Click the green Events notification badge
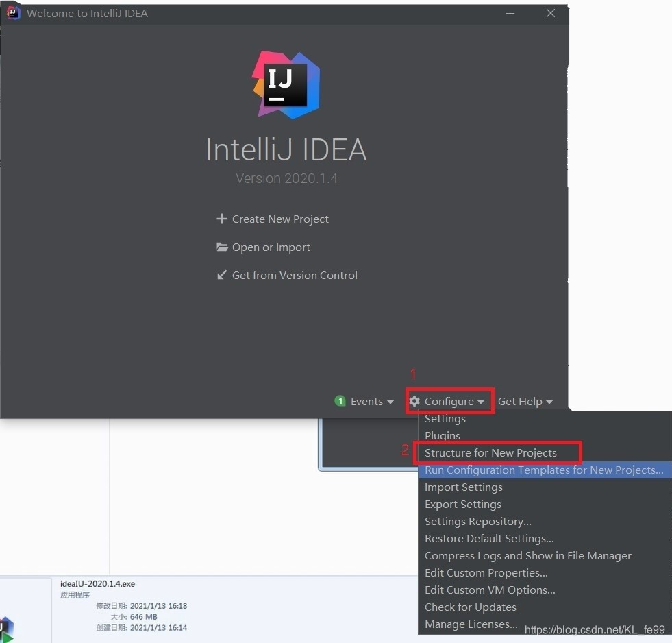This screenshot has width=672, height=643. (340, 400)
